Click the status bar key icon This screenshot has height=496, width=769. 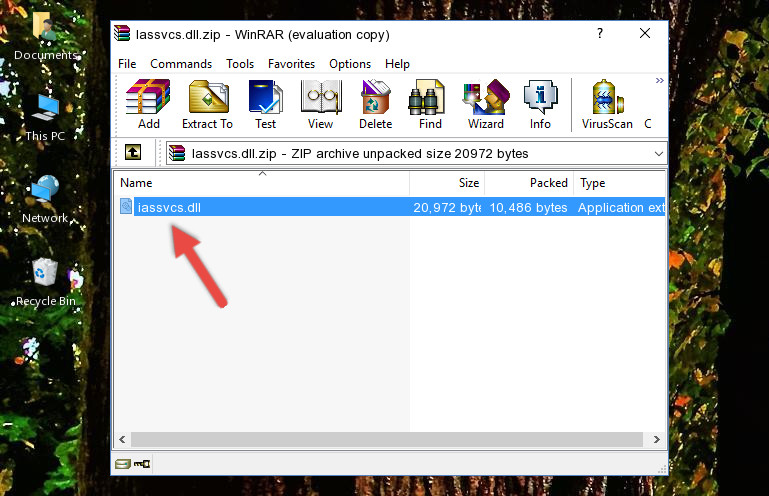pyautogui.click(x=142, y=464)
